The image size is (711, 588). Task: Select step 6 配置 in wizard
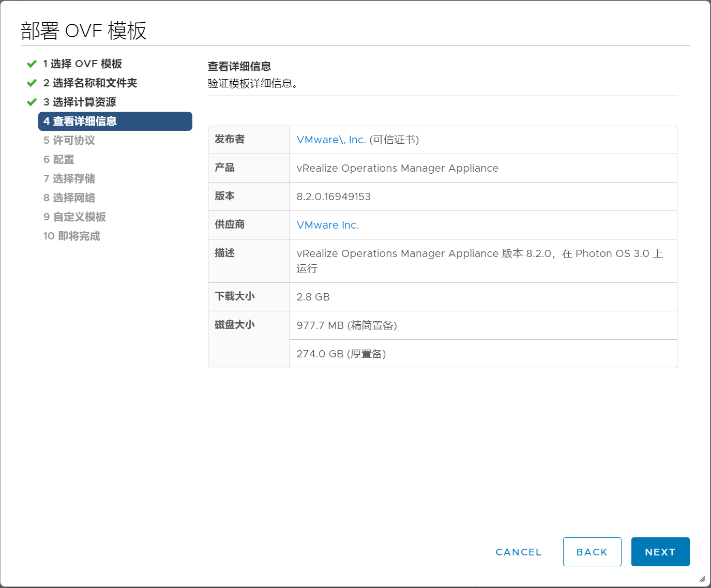click(58, 159)
